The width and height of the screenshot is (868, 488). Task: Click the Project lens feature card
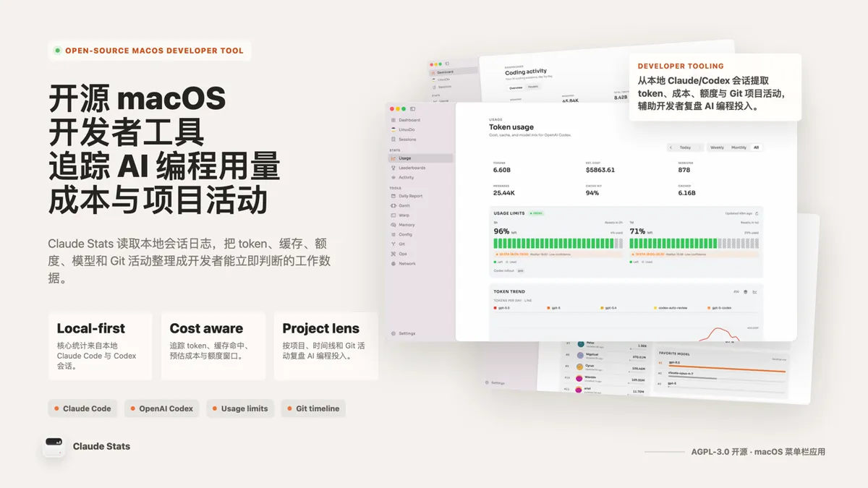pos(326,346)
